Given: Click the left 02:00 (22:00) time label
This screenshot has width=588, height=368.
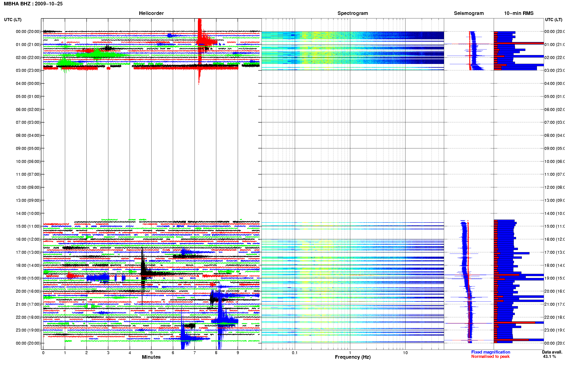Looking at the screenshot, I should 28,58.
